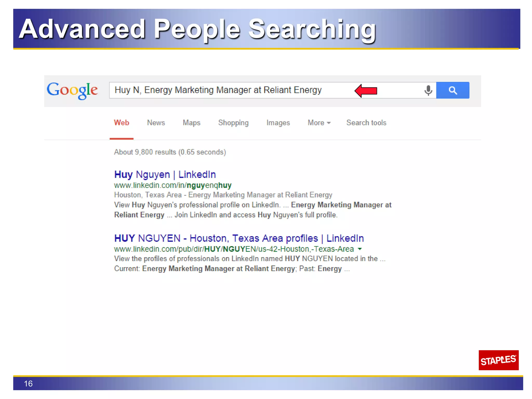Expand the dropdown arrow beside the second result URL
Screen dimensions: 532x399
tap(360, 249)
